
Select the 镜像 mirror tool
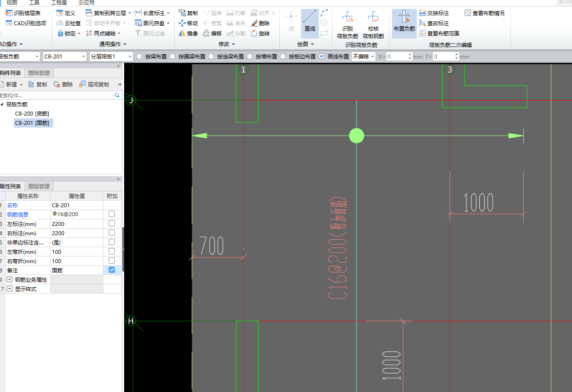coord(188,33)
